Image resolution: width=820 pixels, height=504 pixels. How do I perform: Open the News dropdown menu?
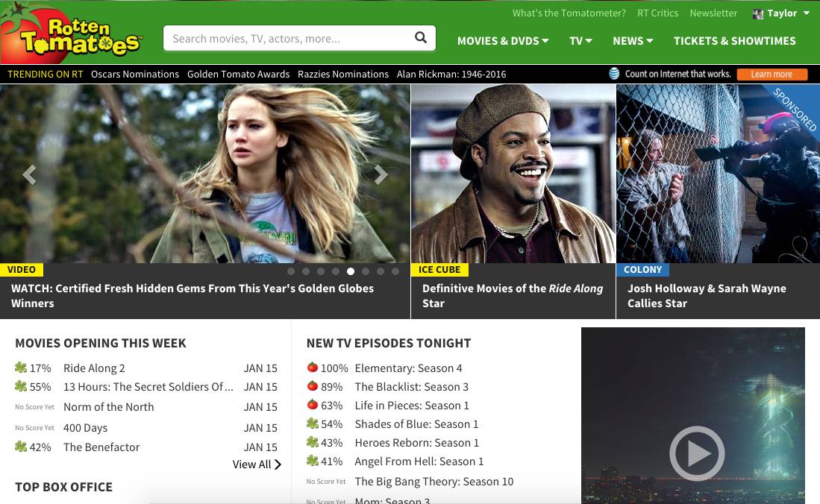[633, 41]
